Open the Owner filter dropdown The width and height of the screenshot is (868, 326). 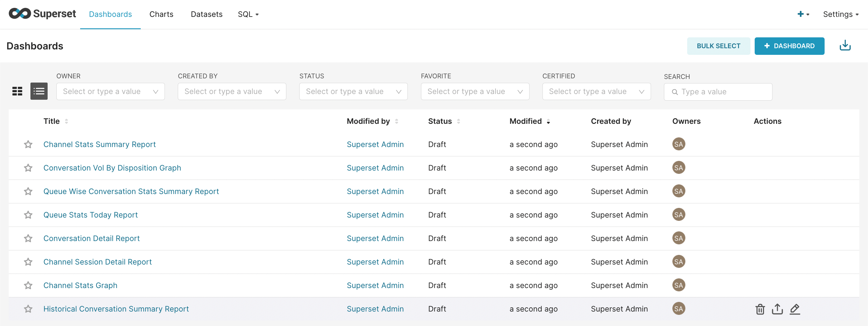(110, 92)
